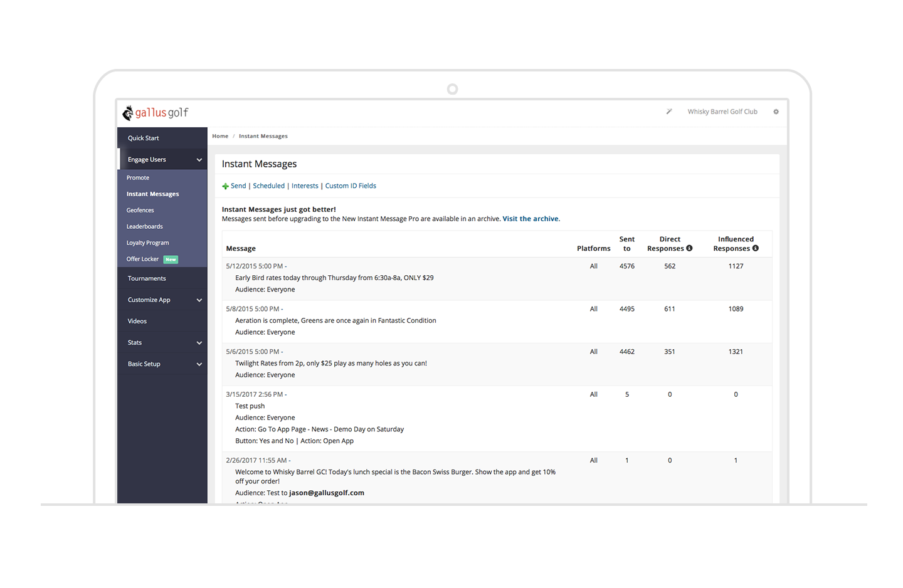The width and height of the screenshot is (903, 588).
Task: Click the Sent to value 4495
Action: point(627,309)
